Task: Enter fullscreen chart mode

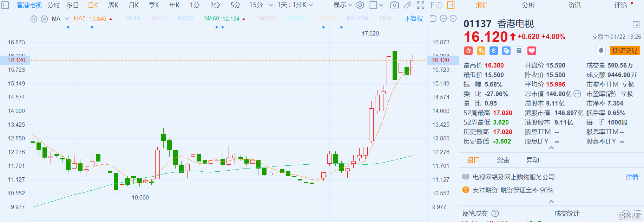Action: pyautogui.click(x=420, y=5)
